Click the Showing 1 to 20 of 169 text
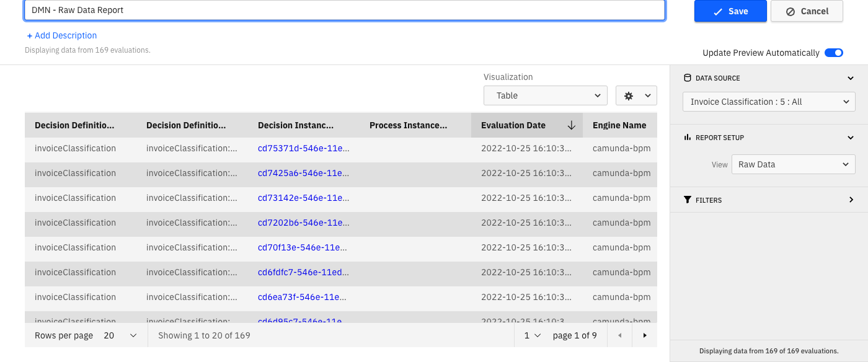Screen dimensions: 868x362 (204, 335)
